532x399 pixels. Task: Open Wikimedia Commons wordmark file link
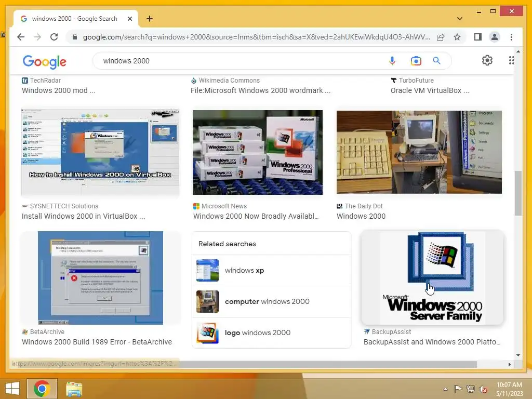260,90
